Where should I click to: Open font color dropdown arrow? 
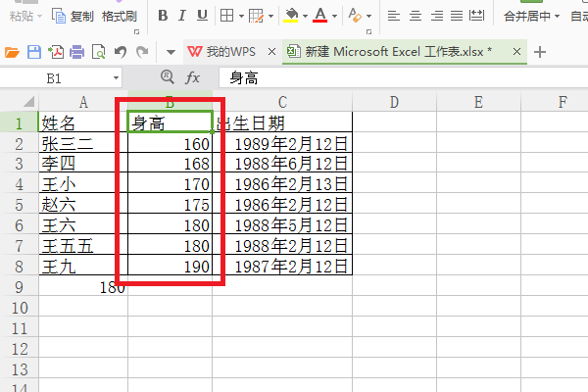tap(334, 16)
